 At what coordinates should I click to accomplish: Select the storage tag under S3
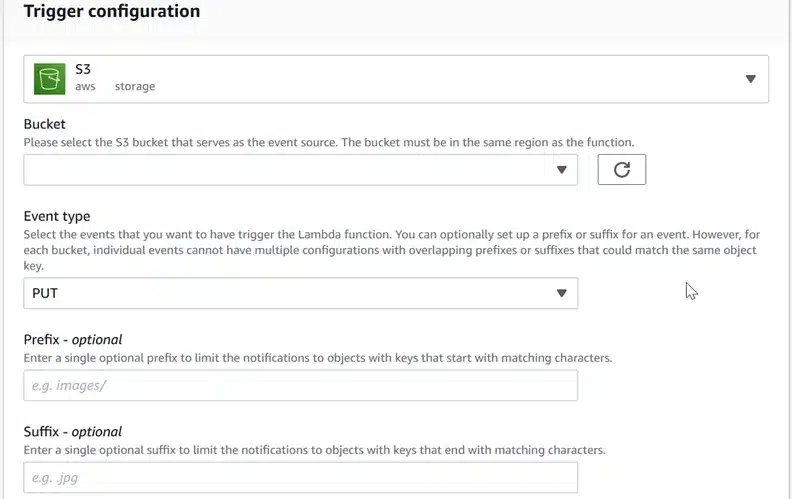(x=135, y=86)
